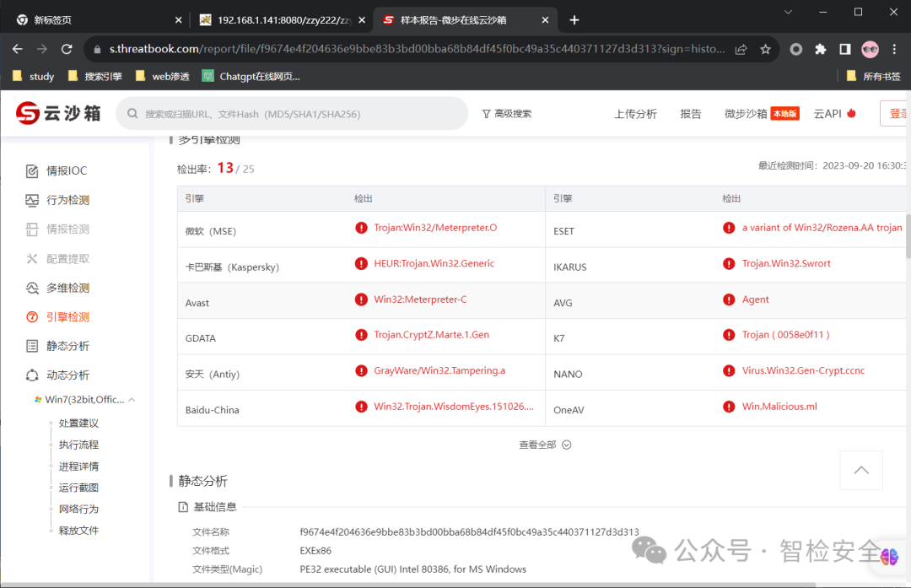Go to 释放文件 section
Image resolution: width=911 pixels, height=588 pixels.
pyautogui.click(x=78, y=530)
